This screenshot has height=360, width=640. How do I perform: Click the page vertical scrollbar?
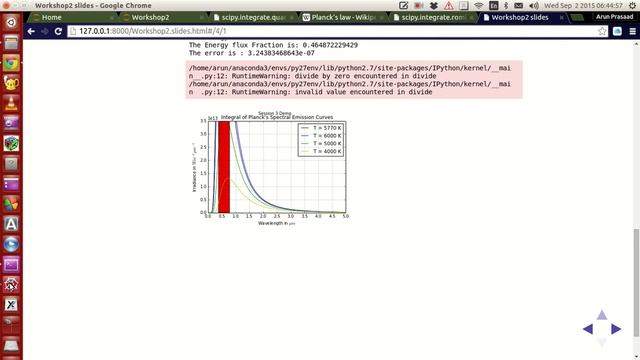(636, 282)
